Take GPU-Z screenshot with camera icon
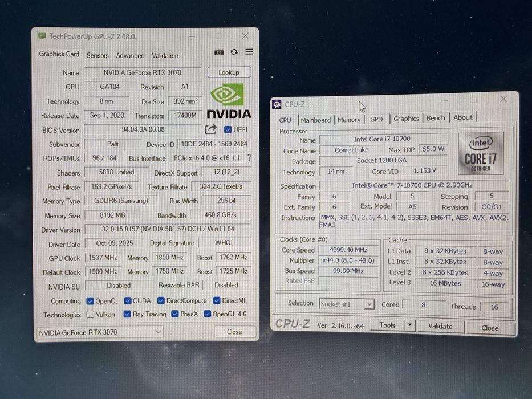This screenshot has width=532, height=399. [x=219, y=52]
